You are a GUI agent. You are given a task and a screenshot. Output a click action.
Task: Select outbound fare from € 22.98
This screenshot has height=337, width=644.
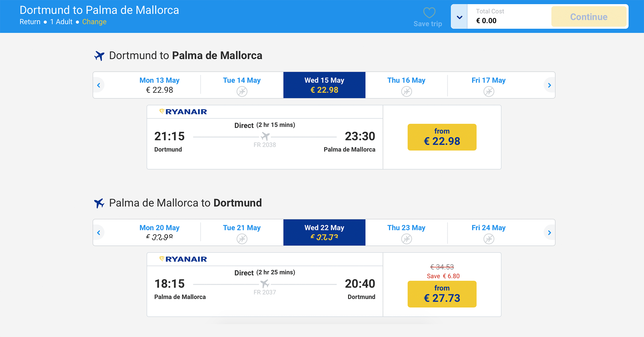coord(442,137)
